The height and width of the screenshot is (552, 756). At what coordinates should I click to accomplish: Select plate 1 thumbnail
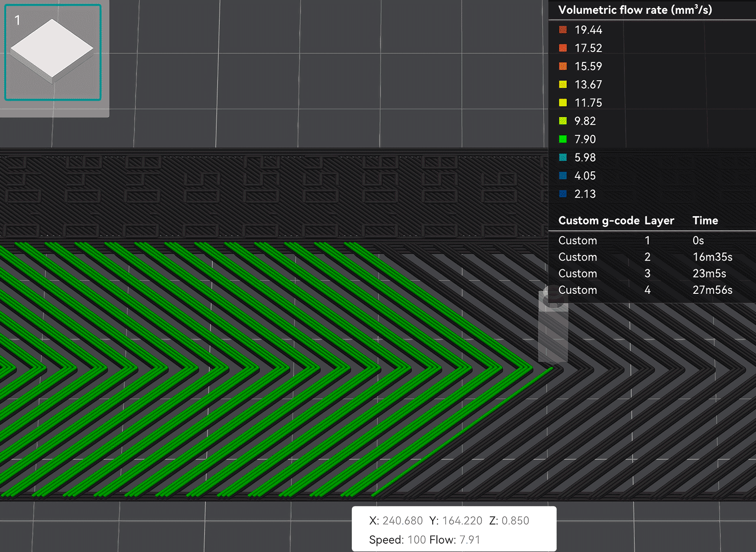click(x=53, y=53)
